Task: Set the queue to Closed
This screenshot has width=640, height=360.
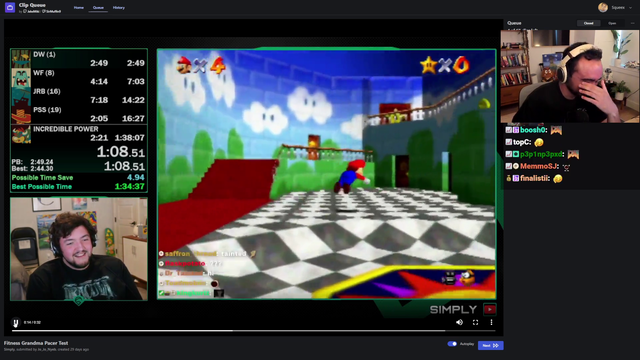Action: pos(588,23)
